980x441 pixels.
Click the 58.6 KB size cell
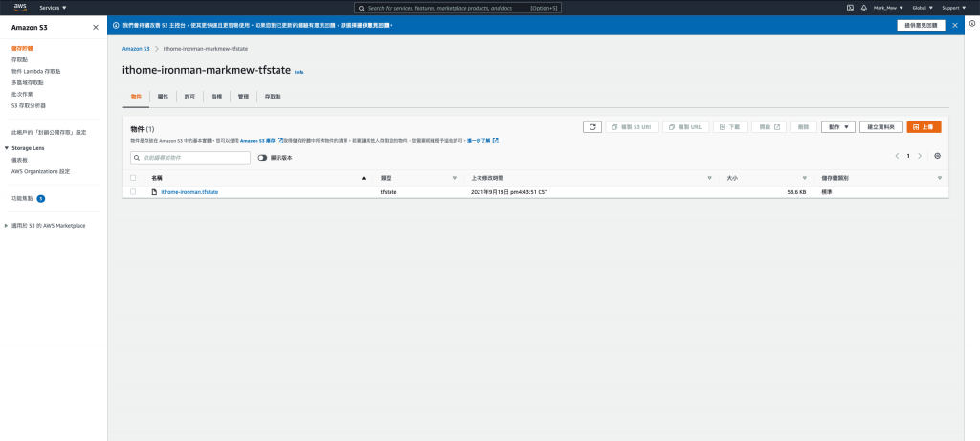[795, 191]
